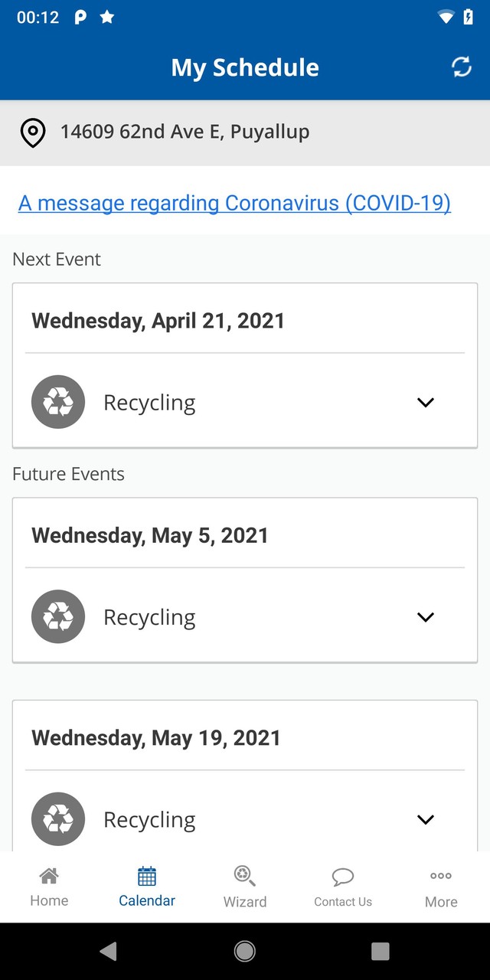
Task: Expand the May 5 Recycling details
Action: (426, 616)
